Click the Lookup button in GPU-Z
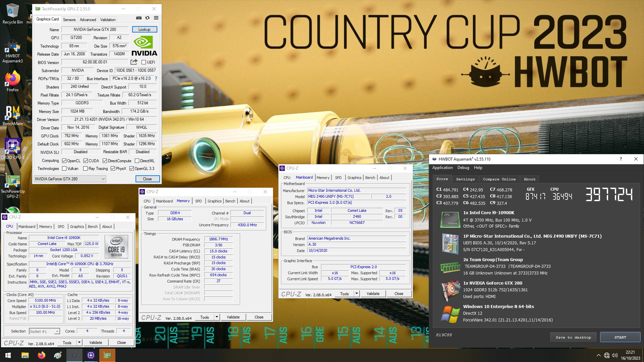644x362 pixels. click(x=144, y=29)
